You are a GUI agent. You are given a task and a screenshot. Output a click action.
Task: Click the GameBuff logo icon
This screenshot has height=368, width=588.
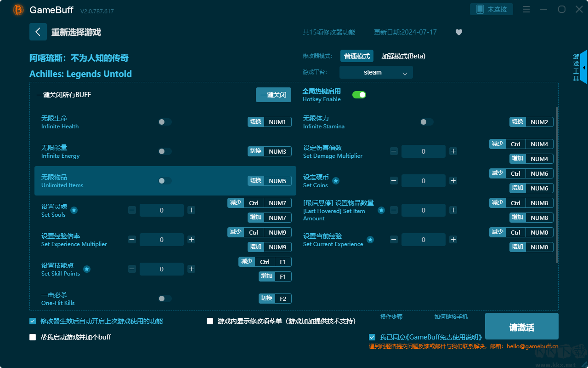click(18, 10)
